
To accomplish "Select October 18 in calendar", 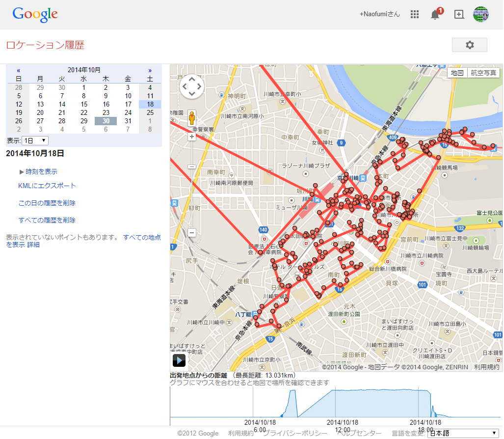I will pos(150,104).
